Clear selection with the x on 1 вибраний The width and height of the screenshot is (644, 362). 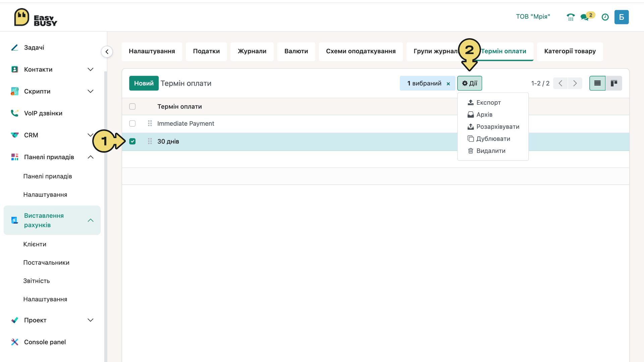pos(448,84)
